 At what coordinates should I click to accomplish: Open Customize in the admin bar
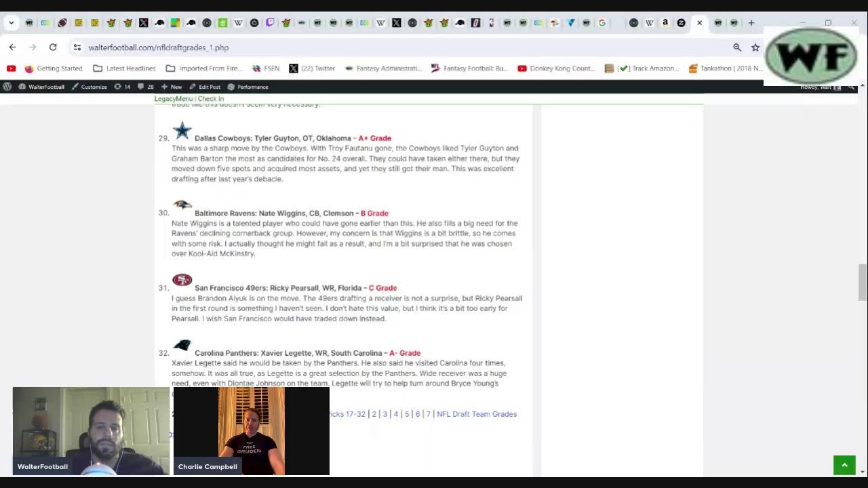point(89,87)
